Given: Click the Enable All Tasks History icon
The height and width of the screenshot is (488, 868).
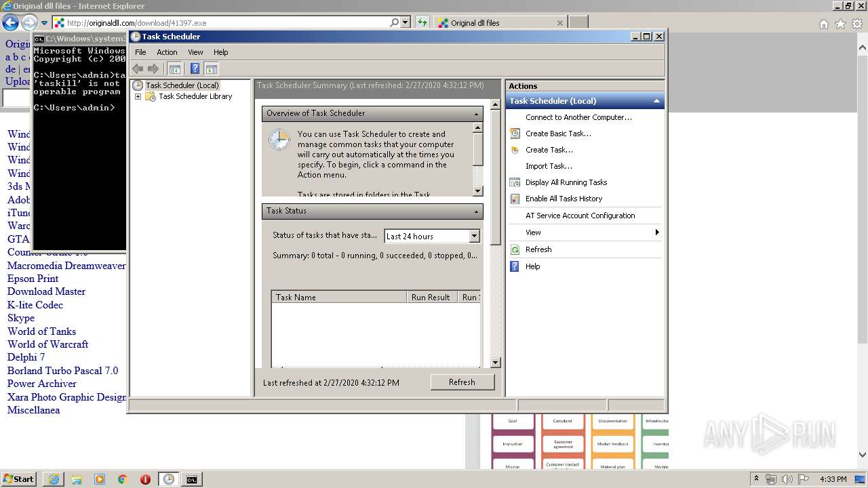Looking at the screenshot, I should pyautogui.click(x=515, y=199).
